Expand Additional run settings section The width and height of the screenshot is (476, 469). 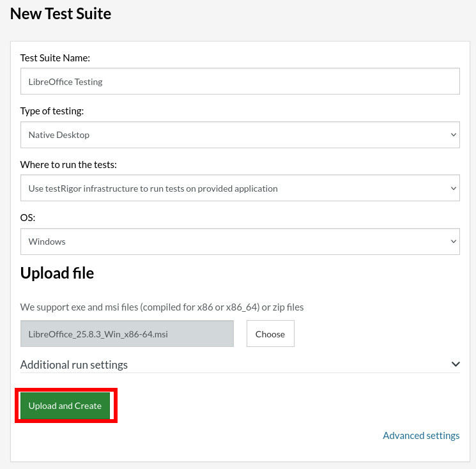click(x=74, y=365)
